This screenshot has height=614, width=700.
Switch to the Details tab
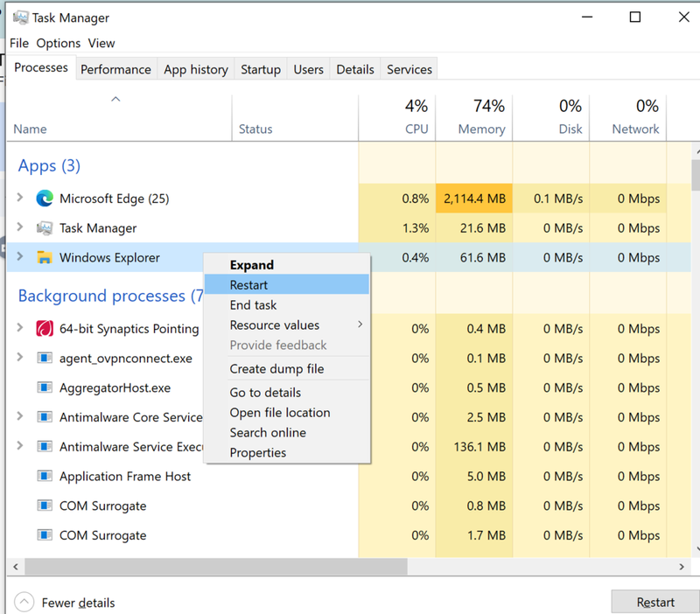point(355,69)
